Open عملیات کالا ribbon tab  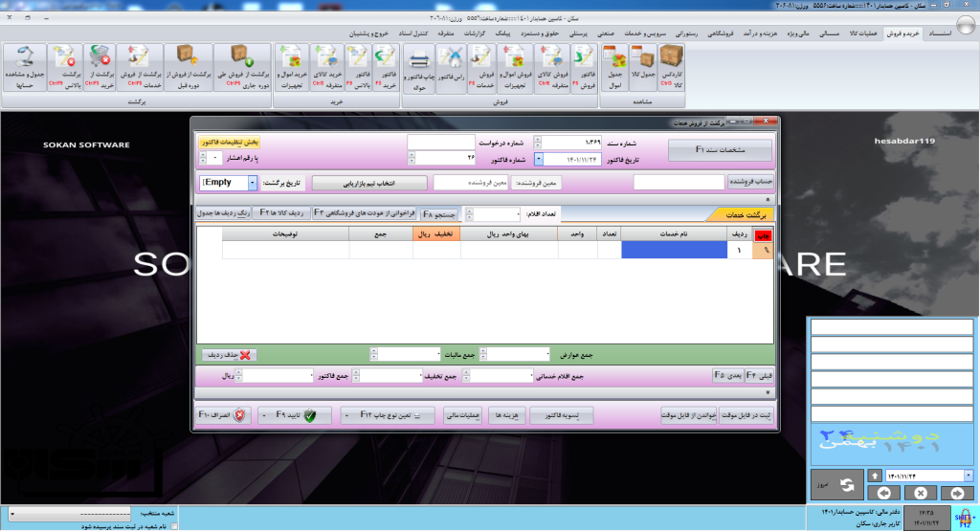coord(863,33)
